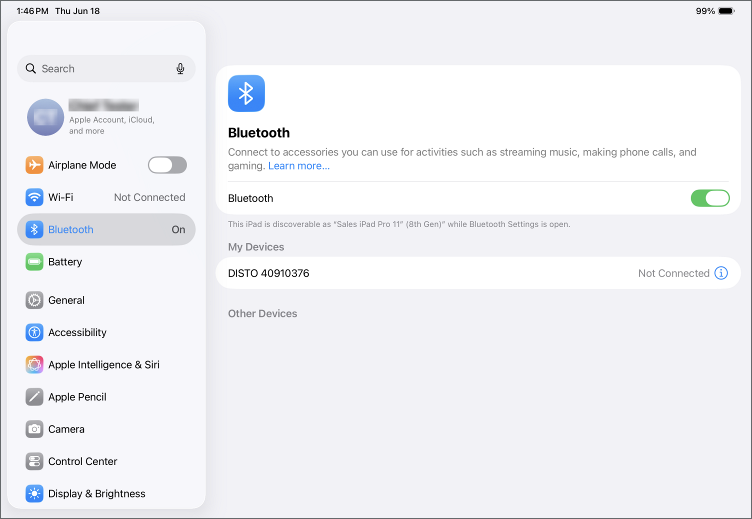Open Battery settings
Screen dimensions: 752x519
[x=106, y=262]
